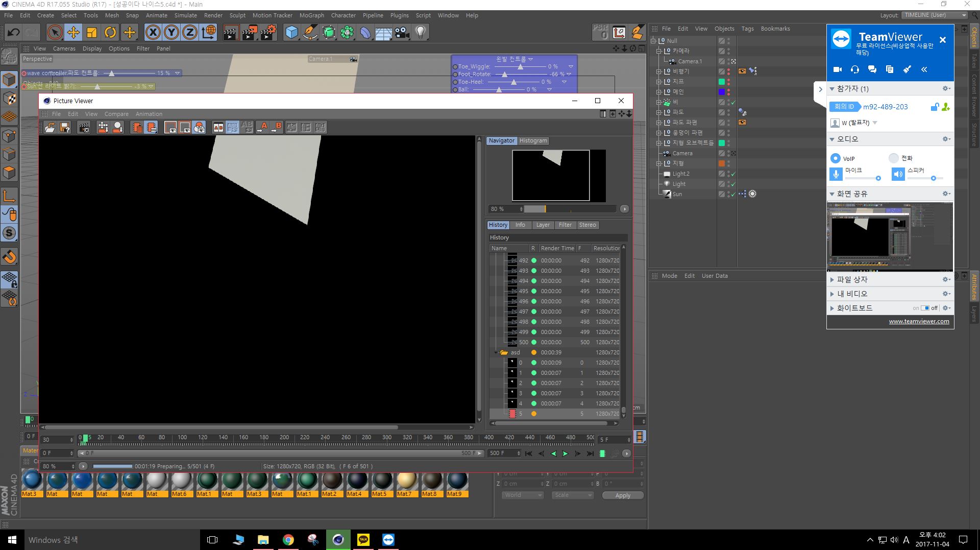This screenshot has height=550, width=980.
Task: Select 전화 audio option
Action: point(894,158)
